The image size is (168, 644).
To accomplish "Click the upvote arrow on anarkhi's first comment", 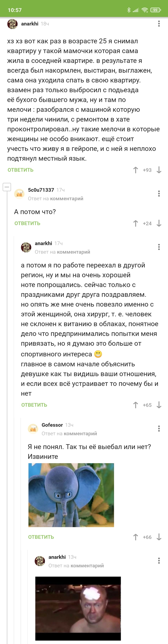I will (x=136, y=170).
